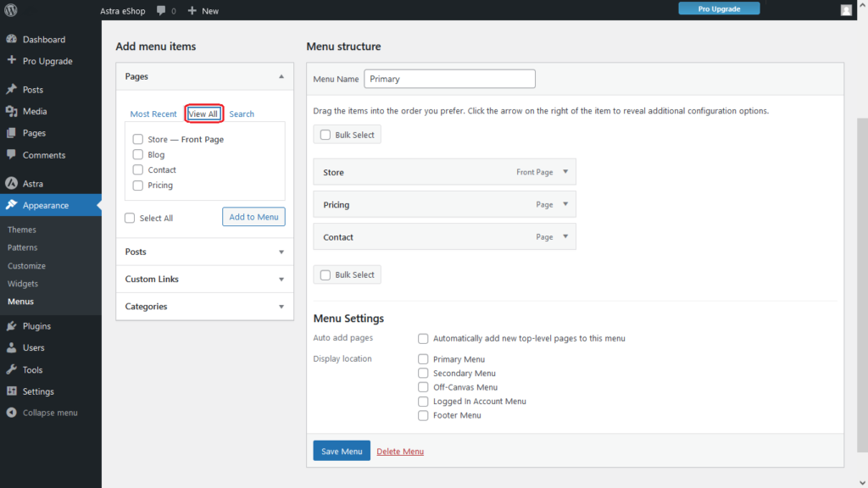This screenshot has width=868, height=488.
Task: Click the WordPress logo icon
Action: tap(12, 10)
